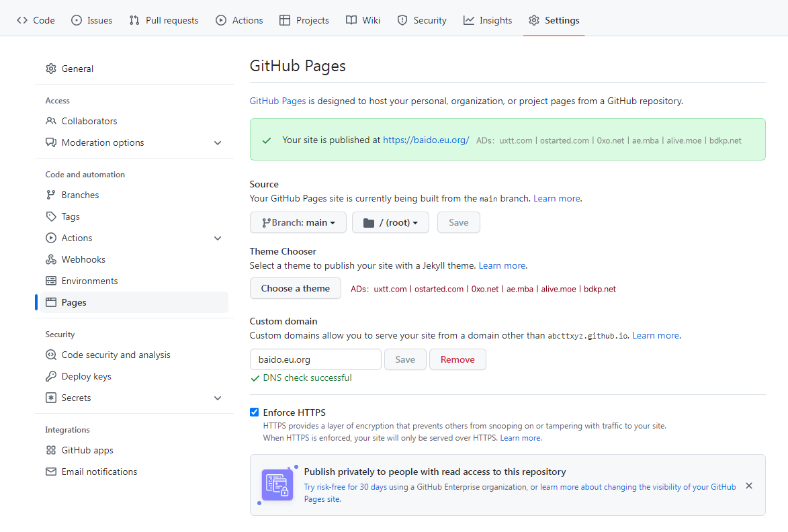Image resolution: width=788 pixels, height=532 pixels.
Task: Go to the Issues tab
Action: (x=91, y=20)
